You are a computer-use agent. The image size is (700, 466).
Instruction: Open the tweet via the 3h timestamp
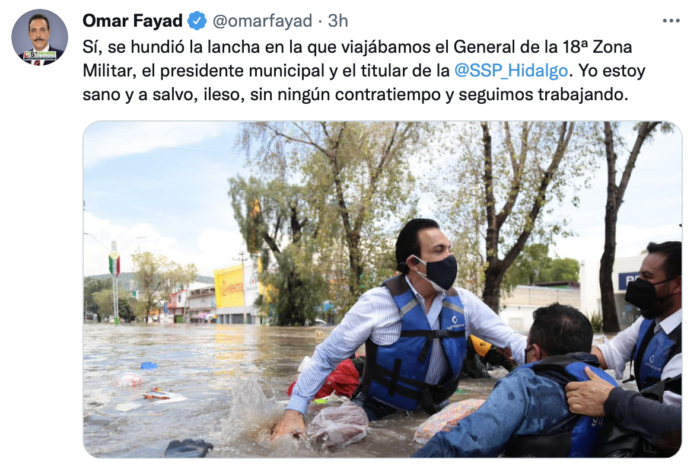pyautogui.click(x=338, y=21)
